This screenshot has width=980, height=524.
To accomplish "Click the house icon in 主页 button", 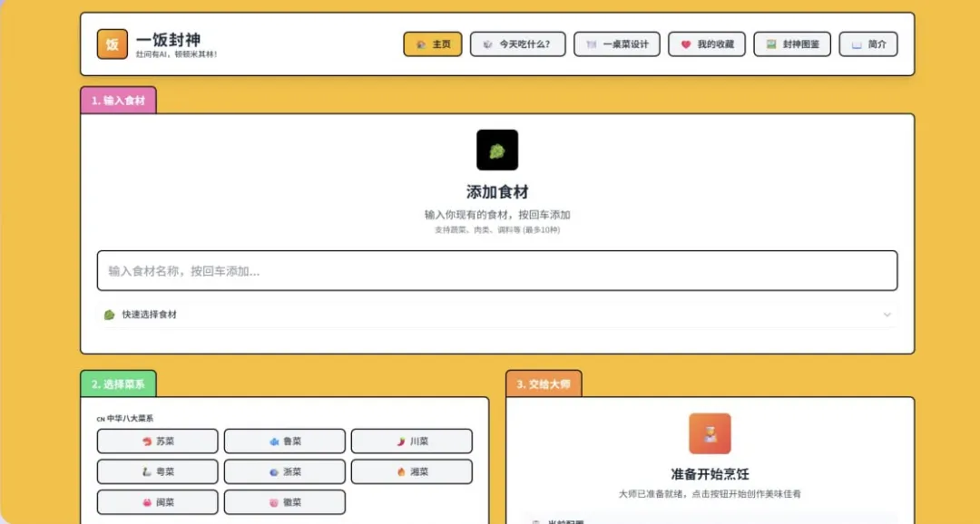I will 421,44.
